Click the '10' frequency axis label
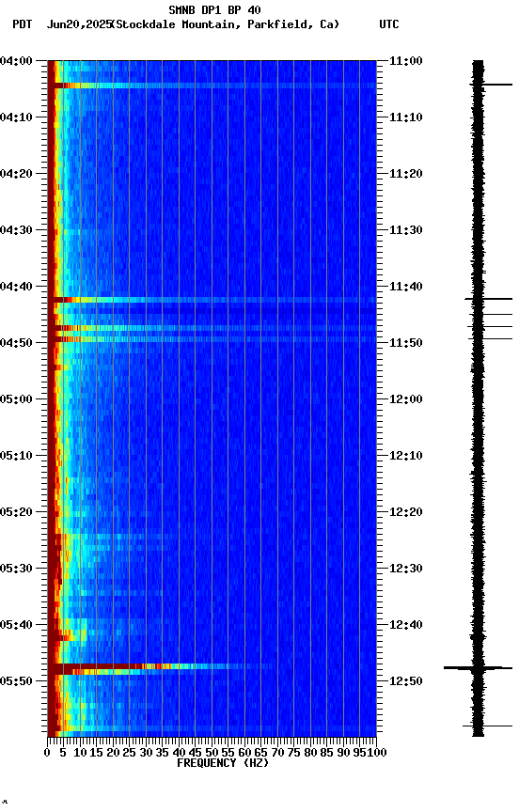The width and height of the screenshot is (519, 812). (x=80, y=754)
